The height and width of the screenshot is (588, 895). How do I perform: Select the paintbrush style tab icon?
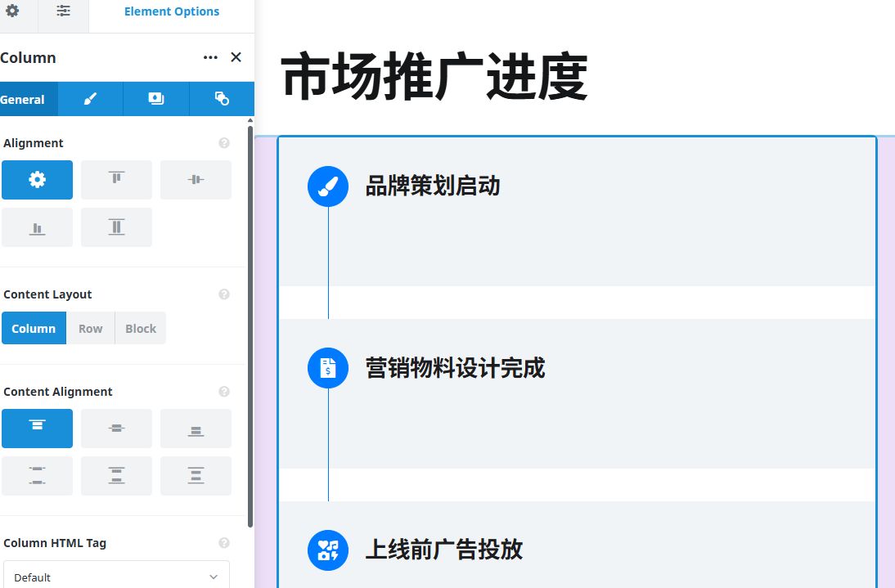click(x=90, y=98)
